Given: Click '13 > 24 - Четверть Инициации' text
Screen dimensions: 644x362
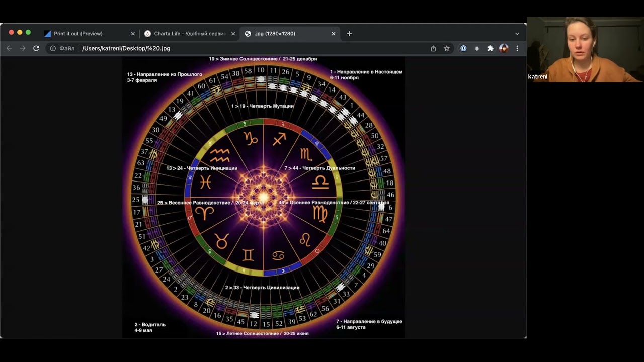Looking at the screenshot, I should 202,168.
